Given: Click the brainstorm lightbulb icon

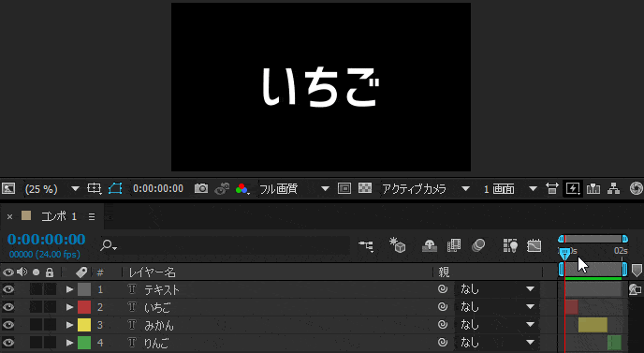Looking at the screenshot, I should (510, 245).
